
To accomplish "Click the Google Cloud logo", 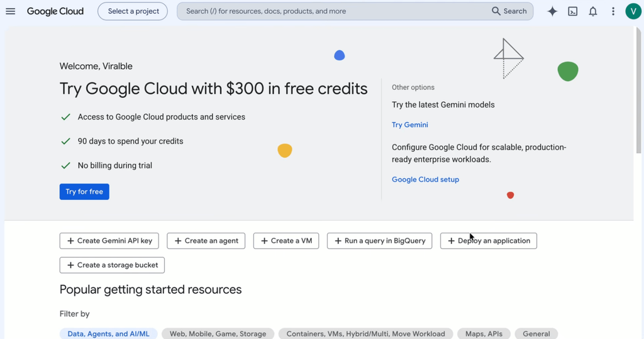I will (55, 11).
